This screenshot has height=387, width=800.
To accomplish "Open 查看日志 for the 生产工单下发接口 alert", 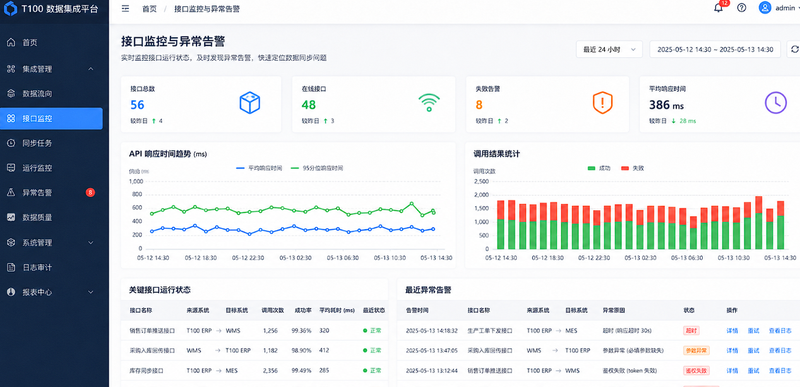I will (x=780, y=330).
